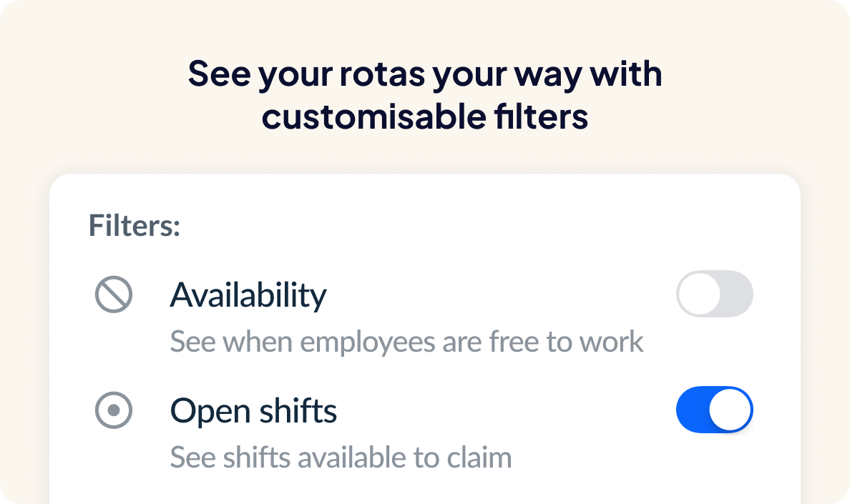Click the "See your rotas your way with" line

click(425, 74)
